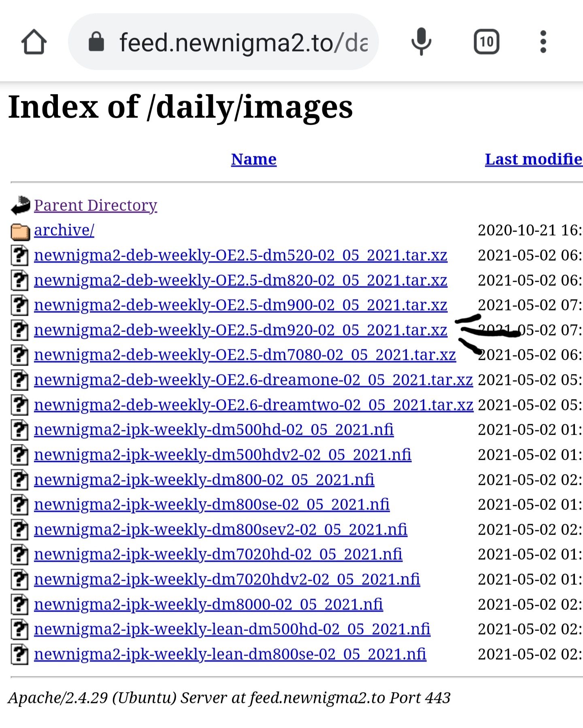Open the tab switcher showing 10 tabs
583x728 pixels.
(x=486, y=42)
